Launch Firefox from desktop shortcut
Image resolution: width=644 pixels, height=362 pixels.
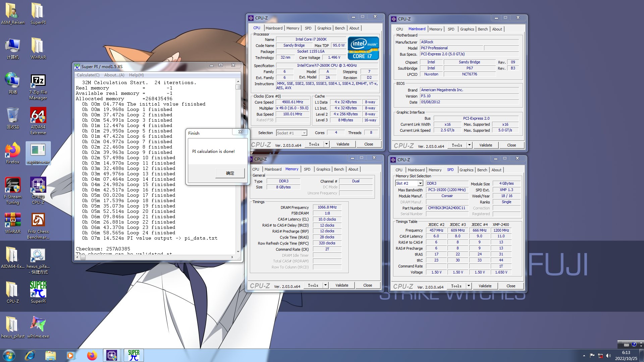coord(13,153)
